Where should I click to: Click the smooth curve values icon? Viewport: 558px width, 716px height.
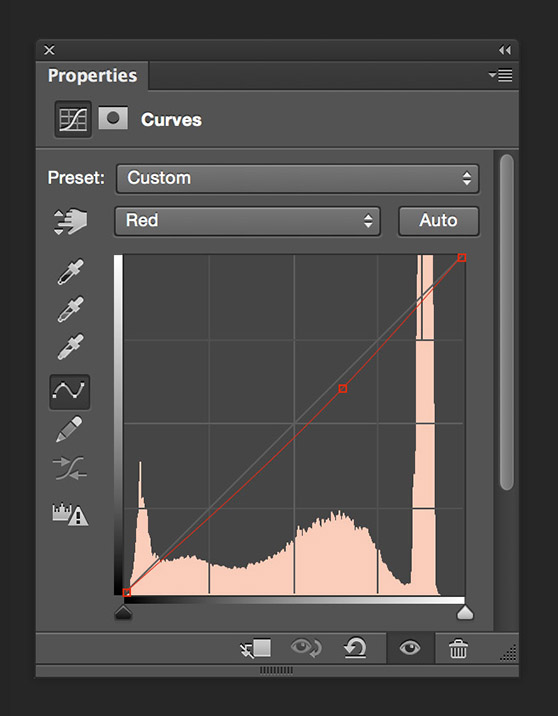69,468
